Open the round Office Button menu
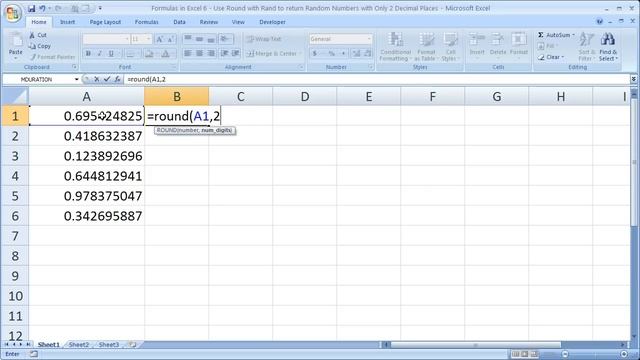The height and width of the screenshot is (360, 640). pyautogui.click(x=13, y=13)
